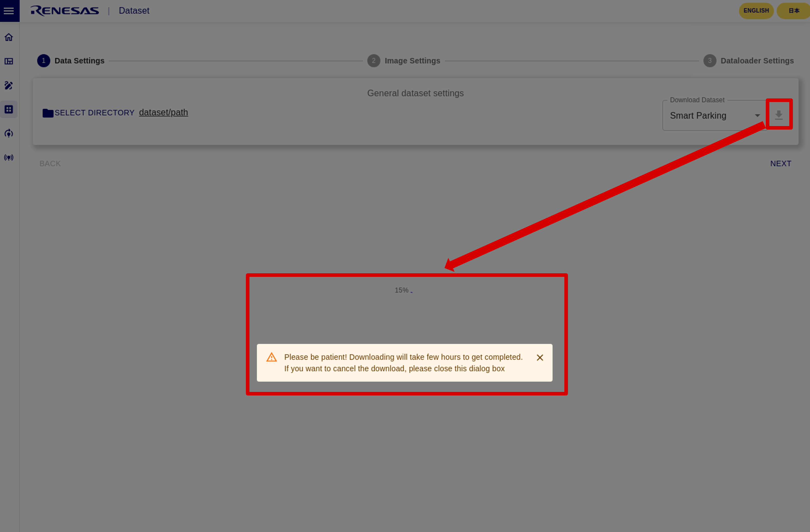The image size is (810, 532).
Task: Click the General dataset settings heading
Action: [415, 93]
